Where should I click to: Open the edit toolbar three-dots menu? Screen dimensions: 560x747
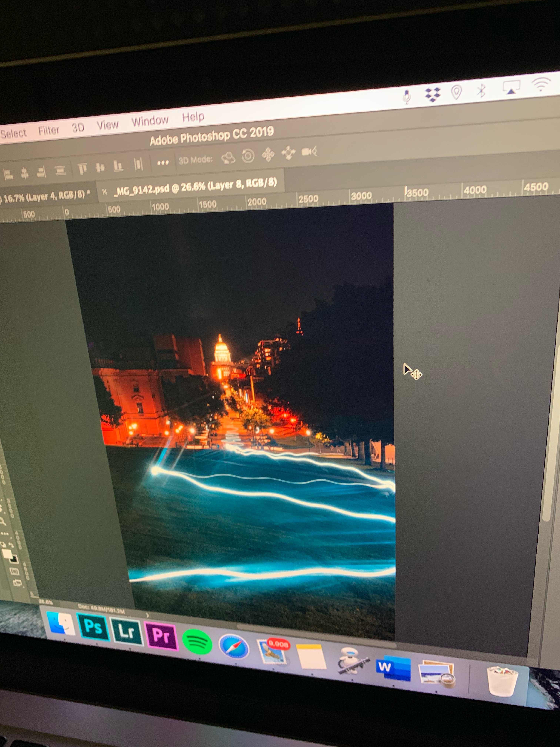(x=5, y=534)
